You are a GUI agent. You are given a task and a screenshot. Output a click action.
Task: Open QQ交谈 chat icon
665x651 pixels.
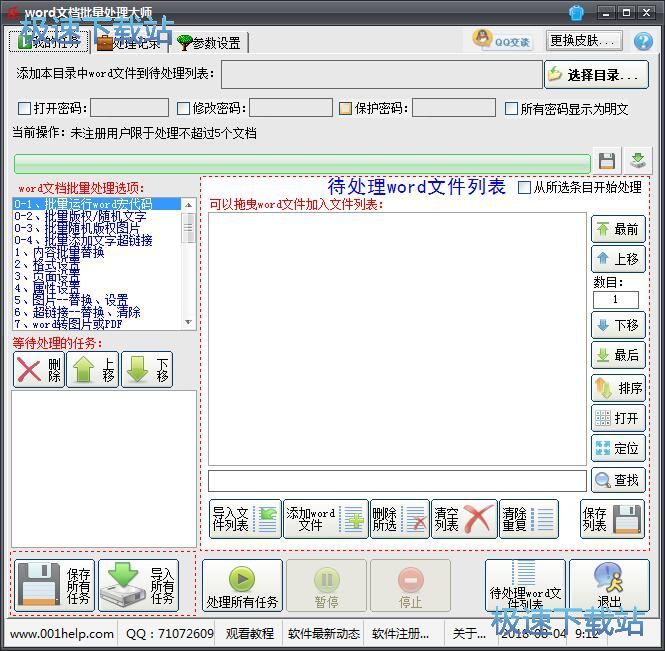pyautogui.click(x=502, y=40)
